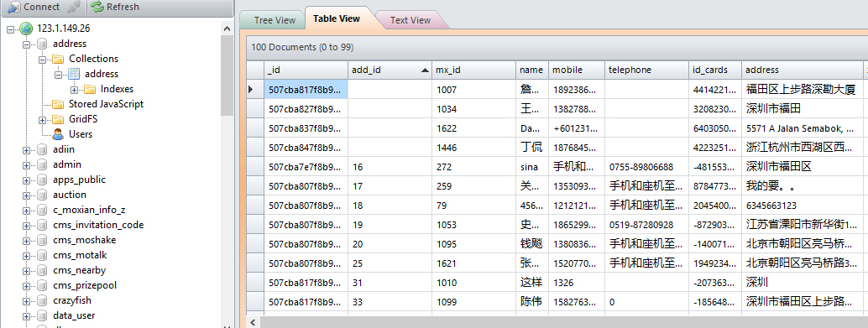Click the data_user database icon
Screen dimensions: 868x328
pos(41,315)
